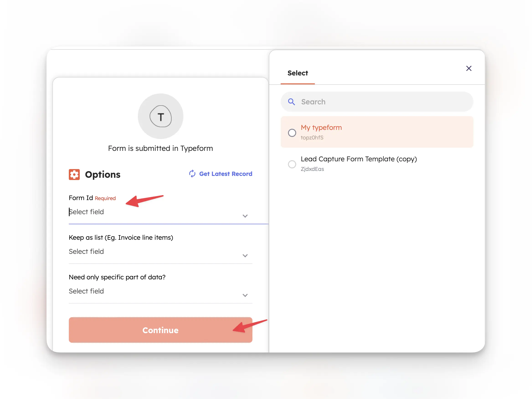
Task: Expand the Need only specific part dropdown chevron
Action: tap(245, 295)
